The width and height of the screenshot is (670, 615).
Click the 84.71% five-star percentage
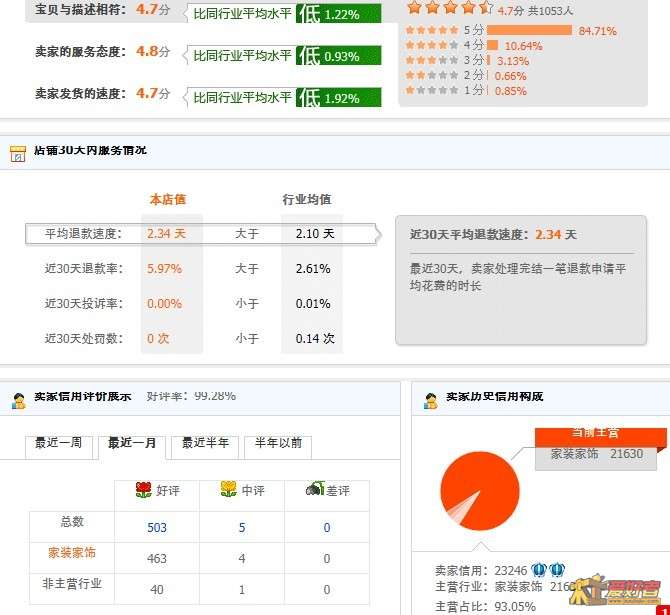[x=597, y=31]
